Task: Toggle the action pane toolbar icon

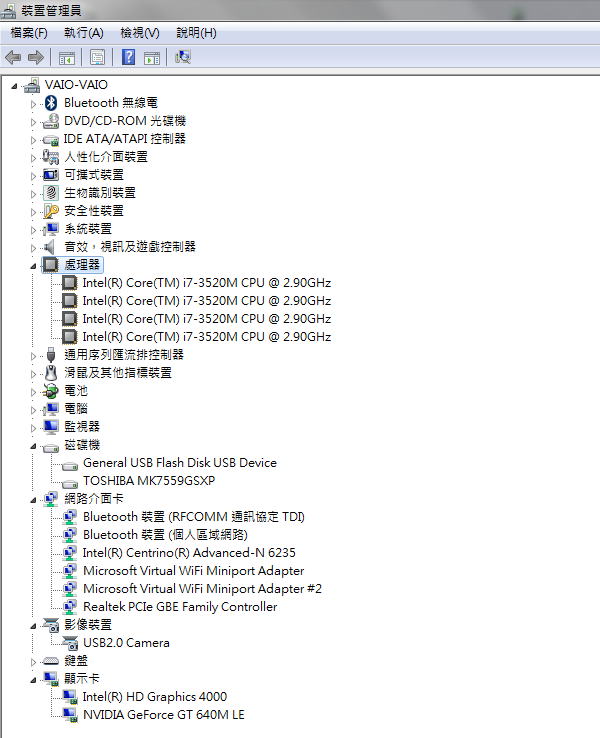Action: (152, 58)
